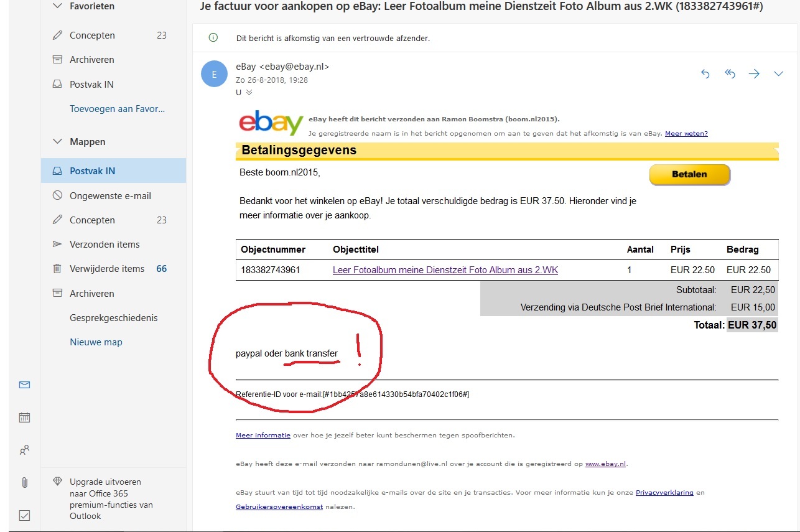
Task: Open Ongewenste e-mail folder
Action: 110,195
